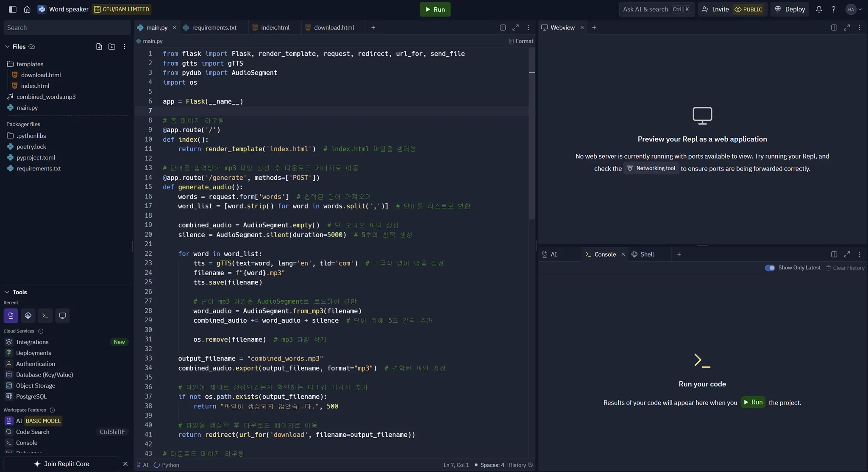Collapse the Files section
868x472 pixels.
click(7, 47)
